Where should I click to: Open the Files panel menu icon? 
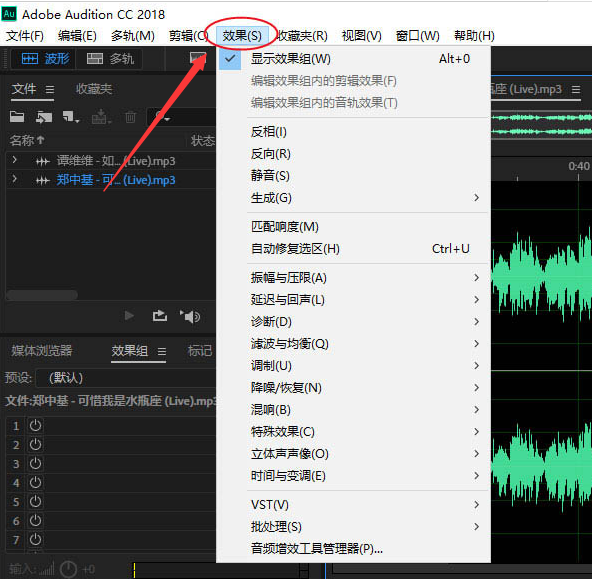pos(50,89)
